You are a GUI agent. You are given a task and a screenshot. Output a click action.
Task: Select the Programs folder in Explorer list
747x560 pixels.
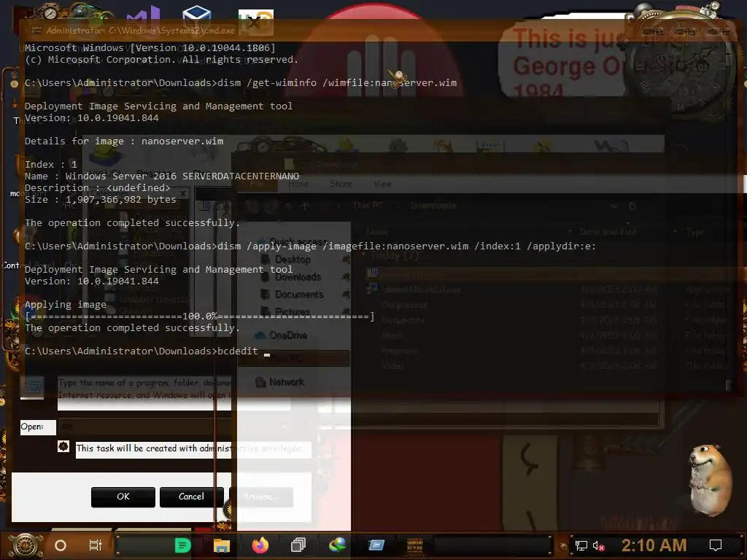(x=399, y=351)
